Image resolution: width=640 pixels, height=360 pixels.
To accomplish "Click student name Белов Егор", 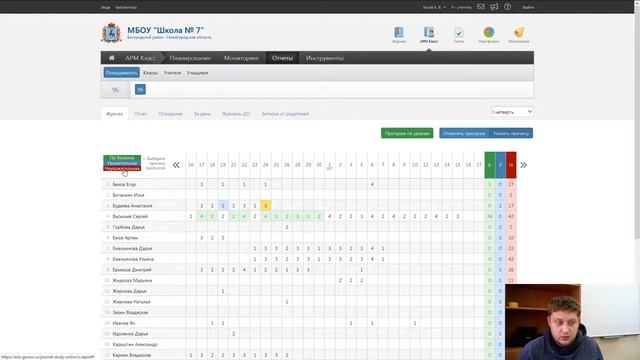I will coord(124,184).
